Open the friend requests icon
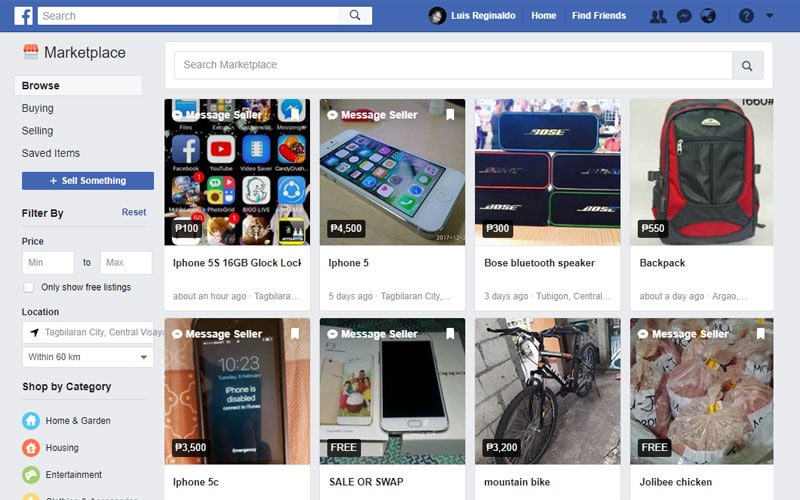 [658, 16]
